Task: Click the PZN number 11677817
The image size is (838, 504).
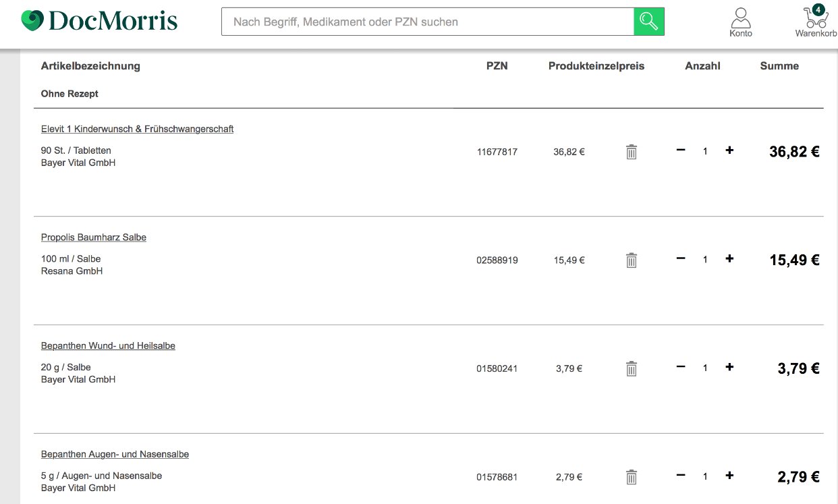Action: click(497, 152)
